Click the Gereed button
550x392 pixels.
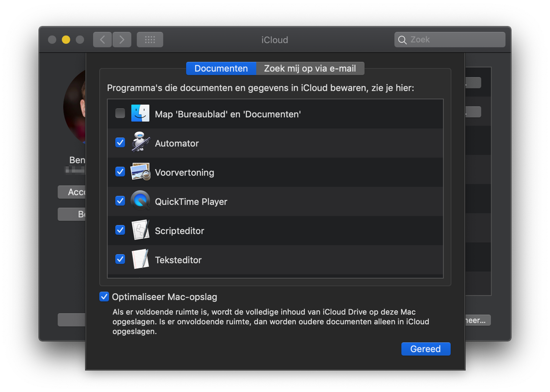tap(426, 349)
